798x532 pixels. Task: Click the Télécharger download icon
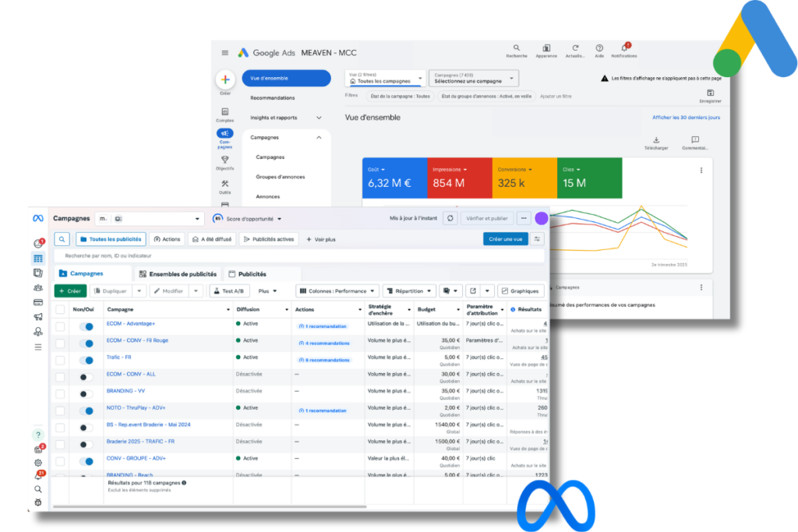point(656,140)
